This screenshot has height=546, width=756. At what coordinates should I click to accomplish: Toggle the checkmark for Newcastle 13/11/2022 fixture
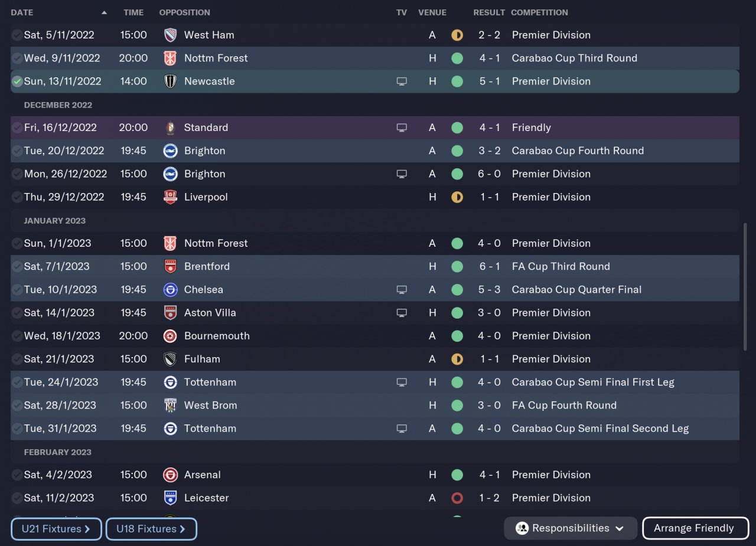17,81
